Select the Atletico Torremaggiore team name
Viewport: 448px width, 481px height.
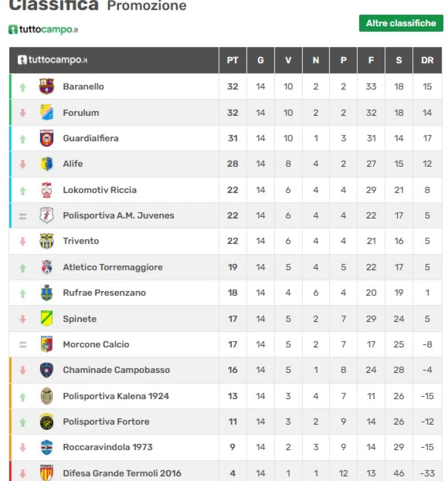pyautogui.click(x=113, y=267)
